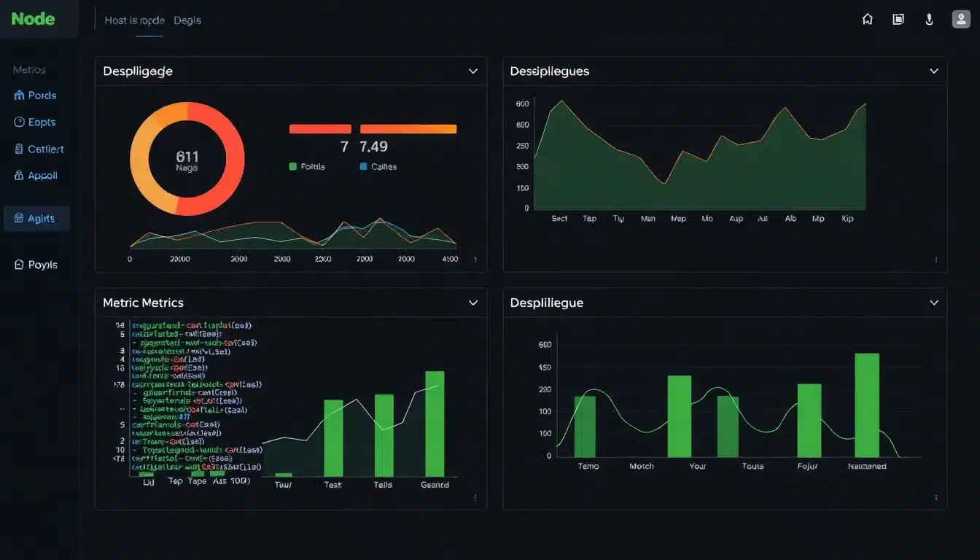Open the Eopts section from the sidebar
Screen dimensions: 980x560
pyautogui.click(x=36, y=122)
